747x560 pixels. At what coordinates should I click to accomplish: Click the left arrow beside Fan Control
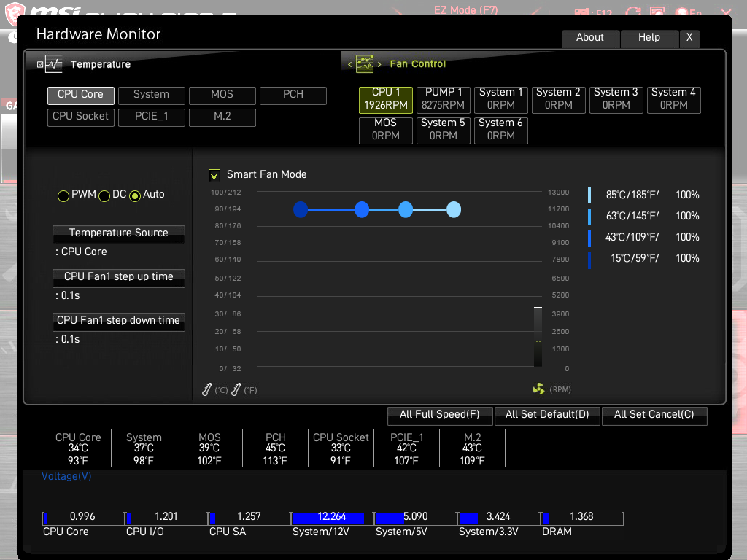[x=349, y=65]
